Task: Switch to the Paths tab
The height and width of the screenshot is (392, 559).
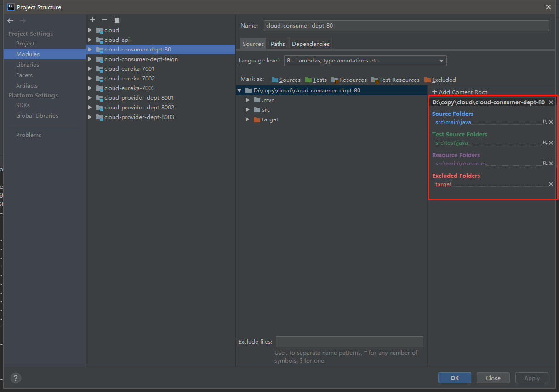Action: (x=278, y=44)
